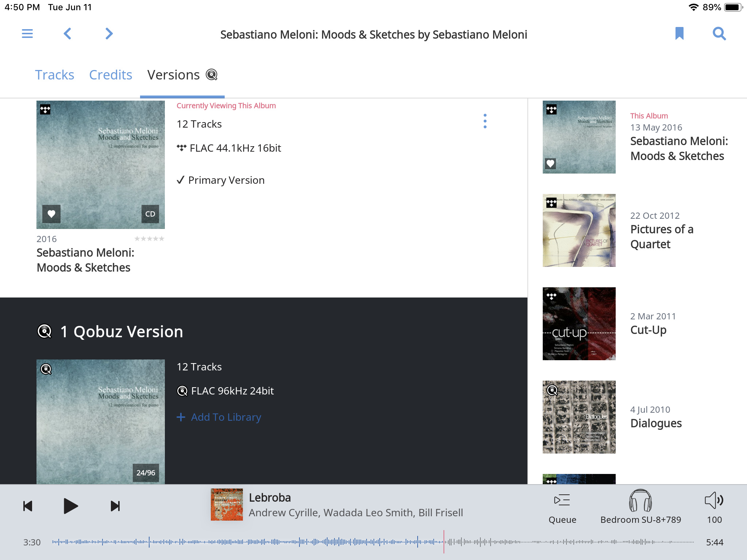Rate the album using the stars
This screenshot has height=560, width=747.
pos(149,239)
